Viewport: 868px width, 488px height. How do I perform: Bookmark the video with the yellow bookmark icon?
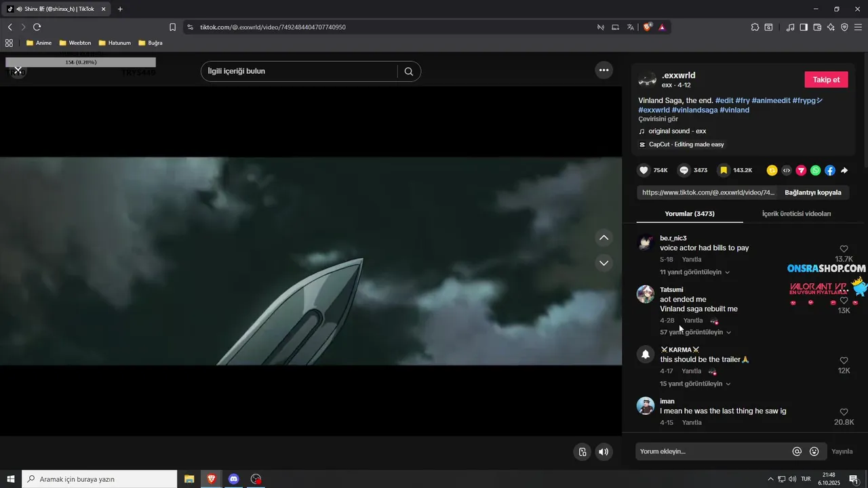(724, 170)
